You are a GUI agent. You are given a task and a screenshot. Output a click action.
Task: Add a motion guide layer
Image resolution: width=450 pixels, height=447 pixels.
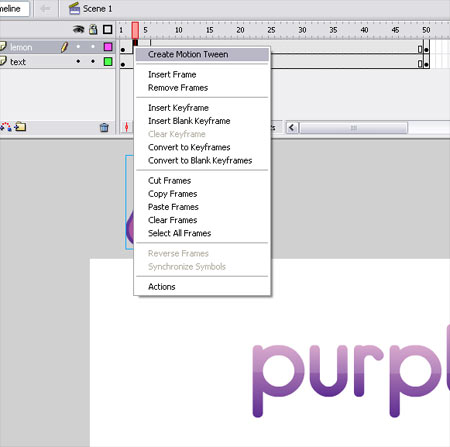5,127
